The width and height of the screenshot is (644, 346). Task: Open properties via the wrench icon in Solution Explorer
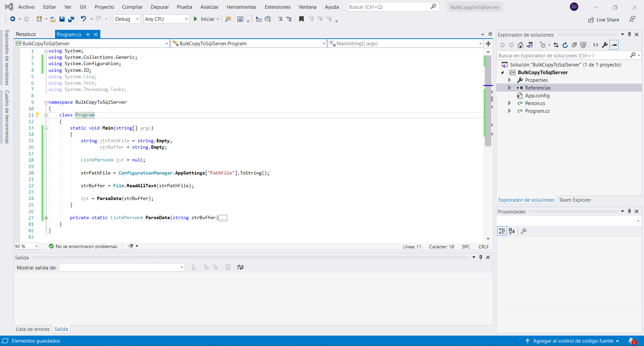coord(605,45)
